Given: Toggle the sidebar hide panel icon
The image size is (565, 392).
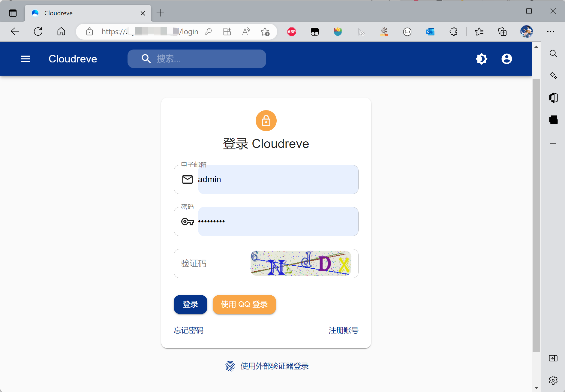Looking at the screenshot, I should pyautogui.click(x=553, y=358).
